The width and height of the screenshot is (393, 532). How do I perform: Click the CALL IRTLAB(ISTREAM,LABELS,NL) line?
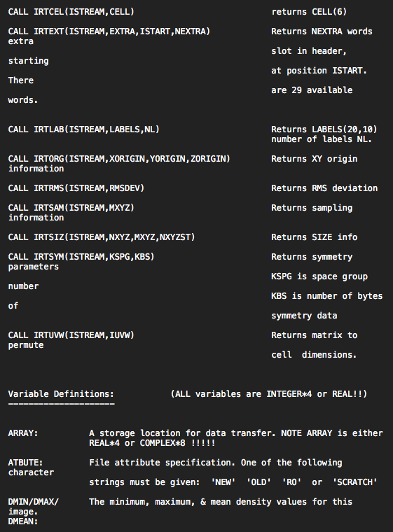(x=83, y=129)
